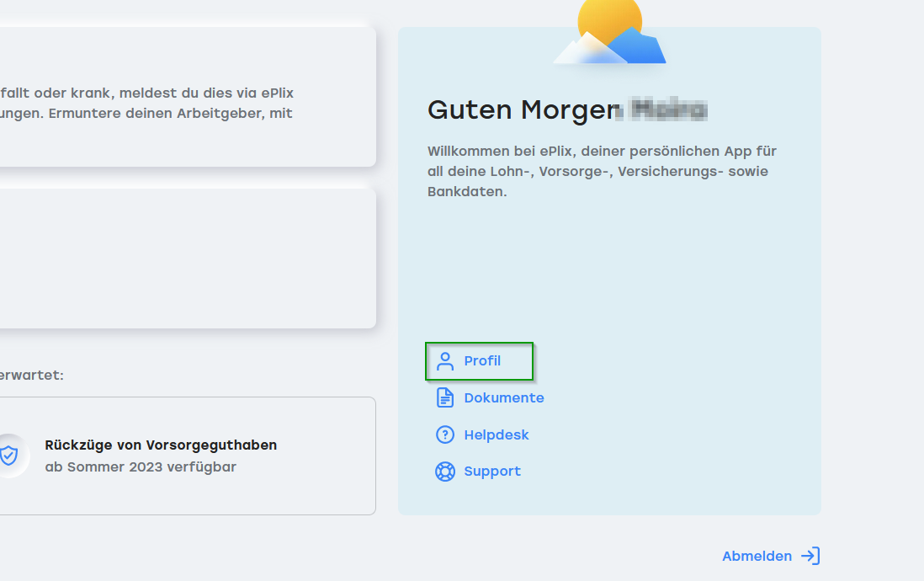
Task: Click the Profil person icon
Action: pos(445,361)
